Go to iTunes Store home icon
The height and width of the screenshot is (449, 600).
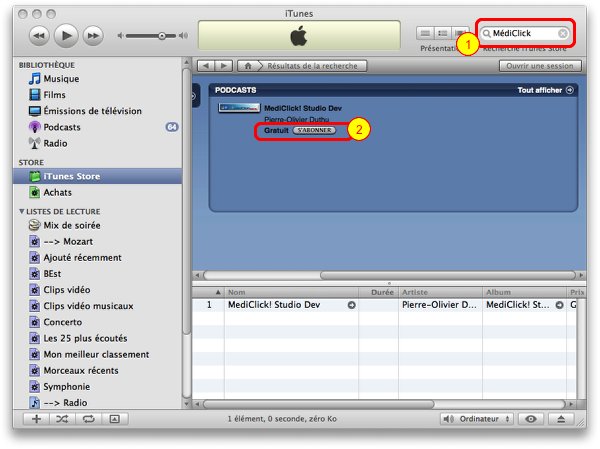tap(248, 66)
